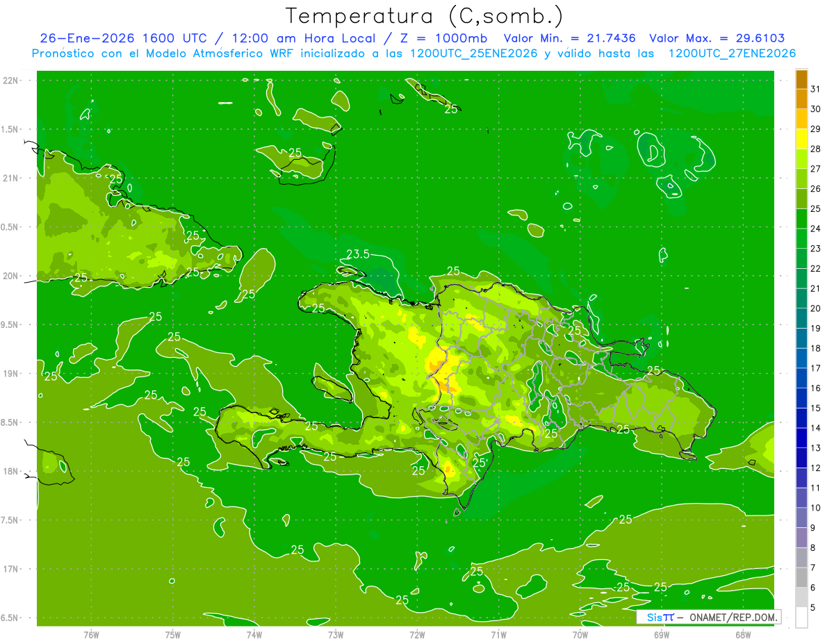
Task: Click the '22N' latitude axis label
Action: (10, 80)
